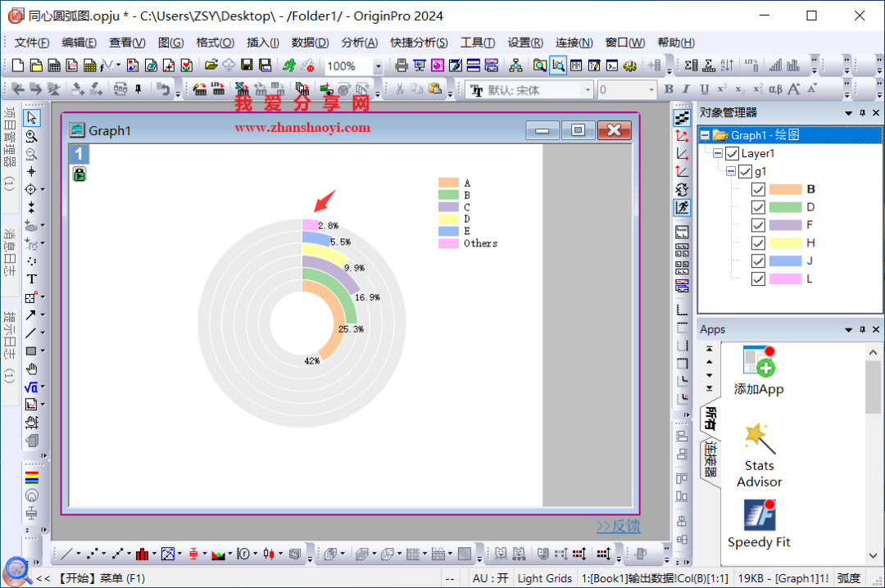Open the 格式(O) menu
Image resolution: width=885 pixels, height=588 pixels.
point(215,43)
